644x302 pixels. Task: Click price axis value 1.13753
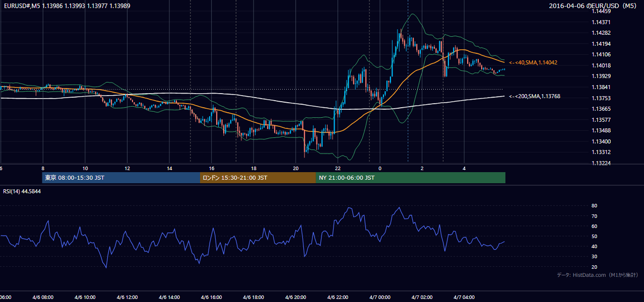point(601,98)
